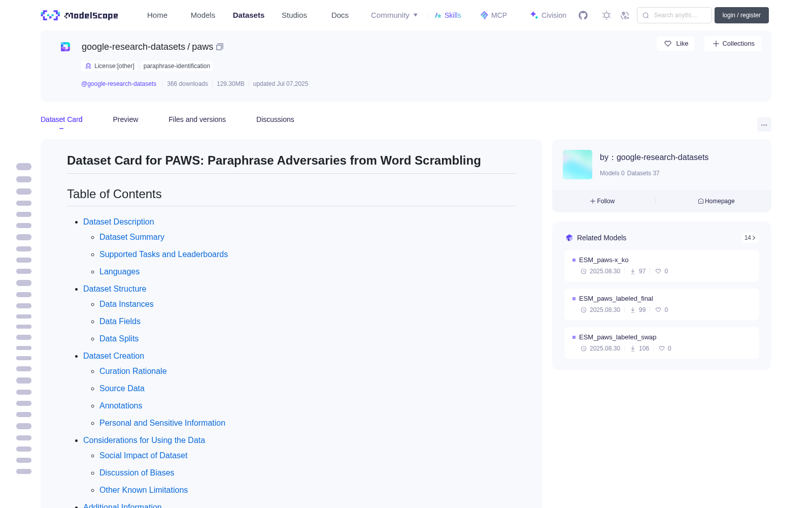Go to Dataset Creation section

click(114, 356)
